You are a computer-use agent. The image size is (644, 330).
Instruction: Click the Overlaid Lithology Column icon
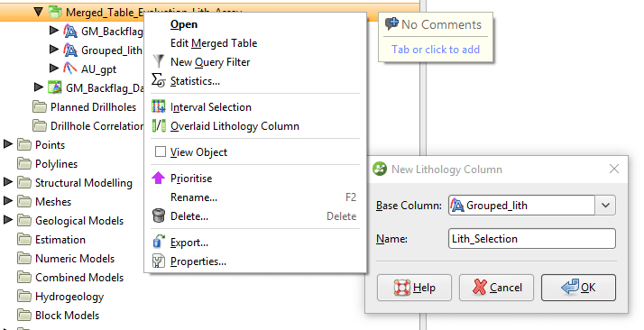coord(159,125)
